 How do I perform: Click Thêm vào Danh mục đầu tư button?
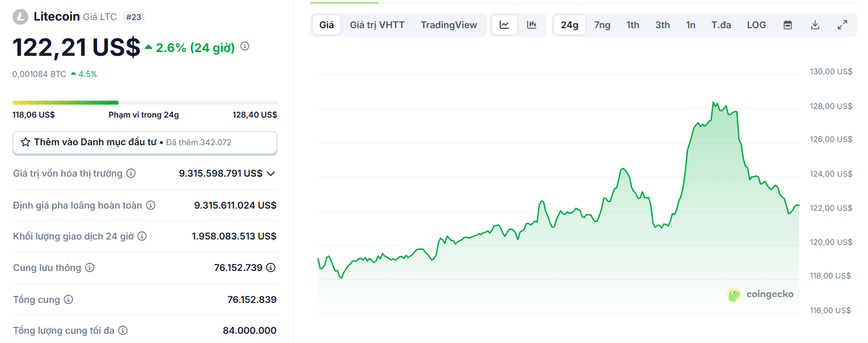click(x=145, y=143)
